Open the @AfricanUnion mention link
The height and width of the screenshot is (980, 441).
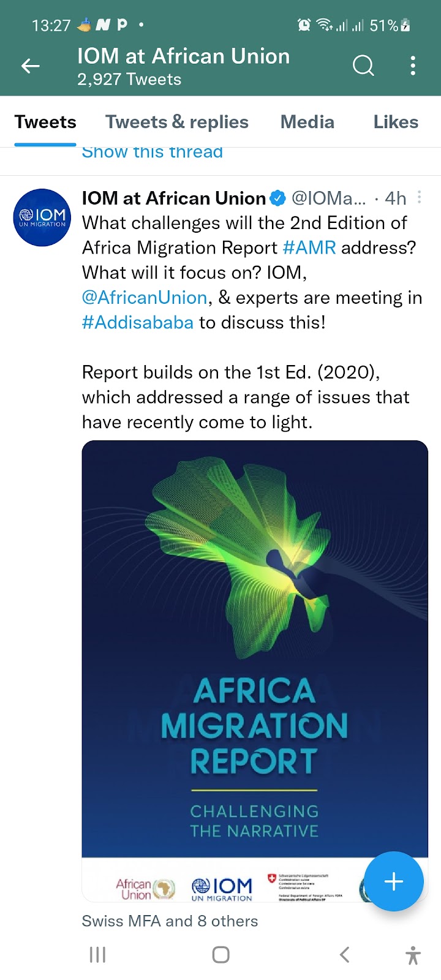[145, 298]
